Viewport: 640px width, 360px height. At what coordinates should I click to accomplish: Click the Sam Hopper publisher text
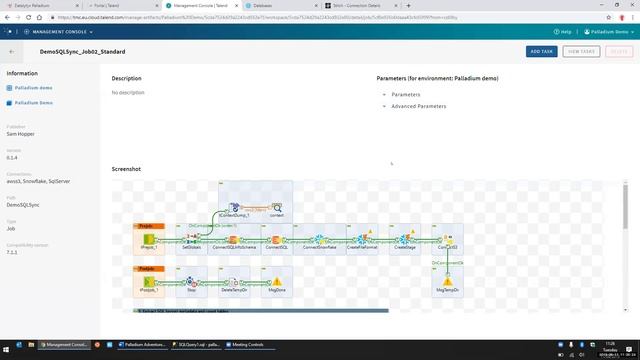coord(20,134)
